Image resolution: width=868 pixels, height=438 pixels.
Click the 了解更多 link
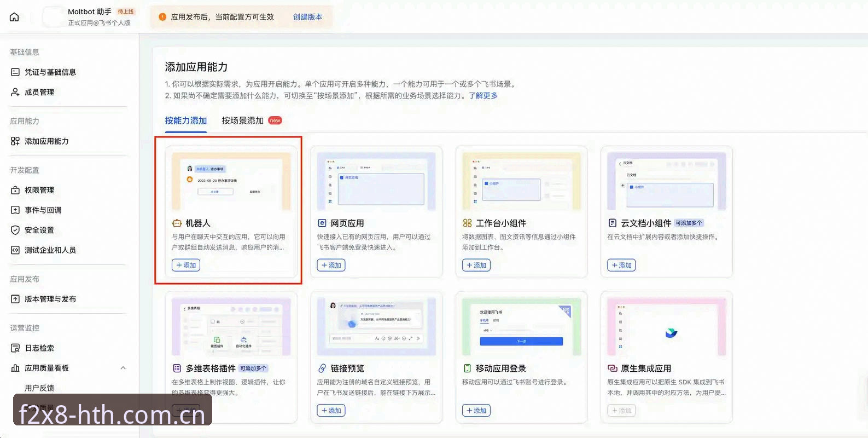483,95
